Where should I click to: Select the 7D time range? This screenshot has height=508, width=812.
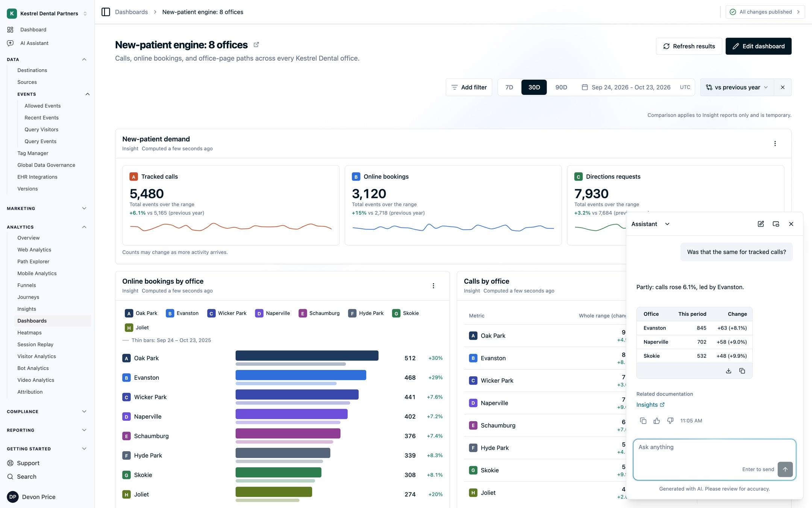509,87
